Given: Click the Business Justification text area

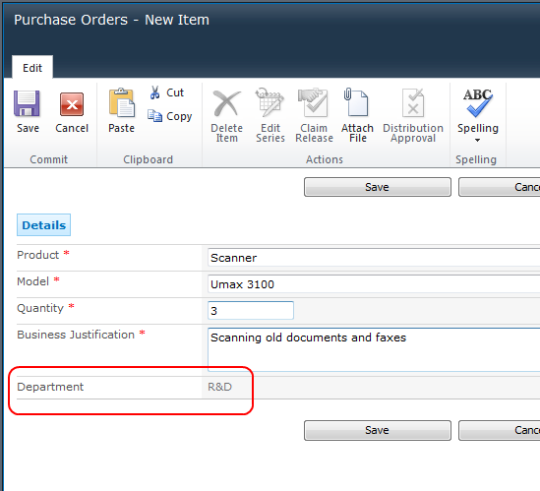Looking at the screenshot, I should pos(374,349).
